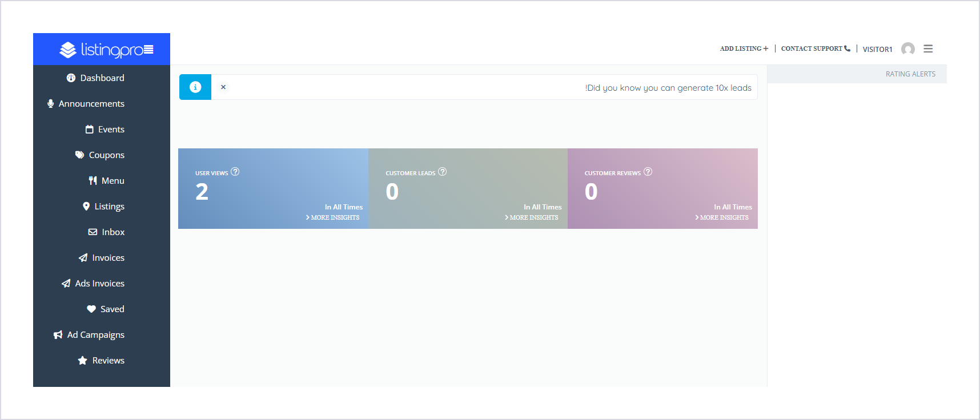Click the 'Did you know' leads message text
Viewport: 980px width, 420px height.
(668, 88)
